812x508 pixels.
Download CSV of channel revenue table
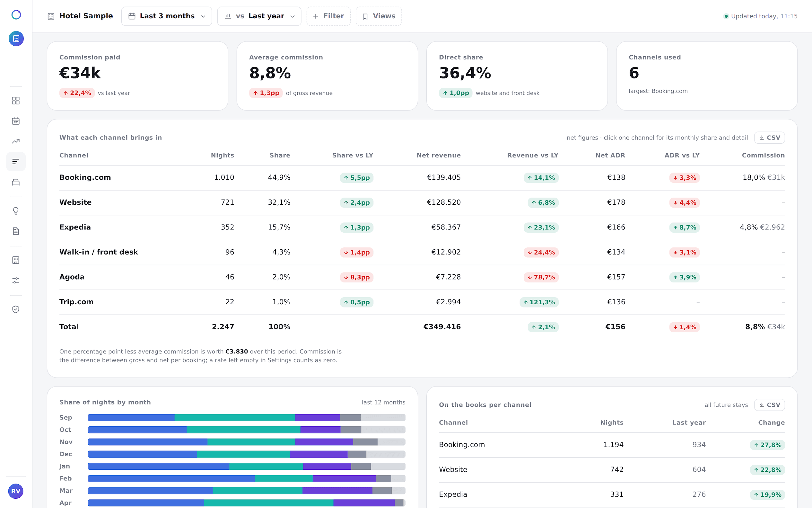769,138
